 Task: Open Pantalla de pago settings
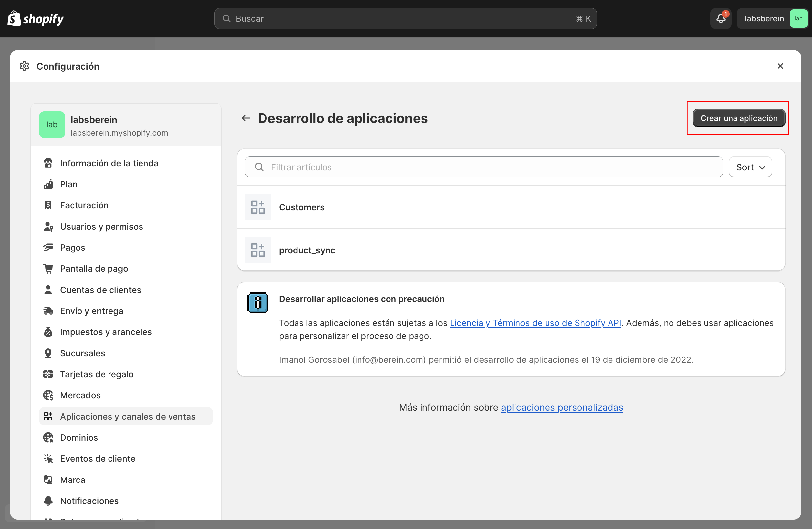point(94,268)
